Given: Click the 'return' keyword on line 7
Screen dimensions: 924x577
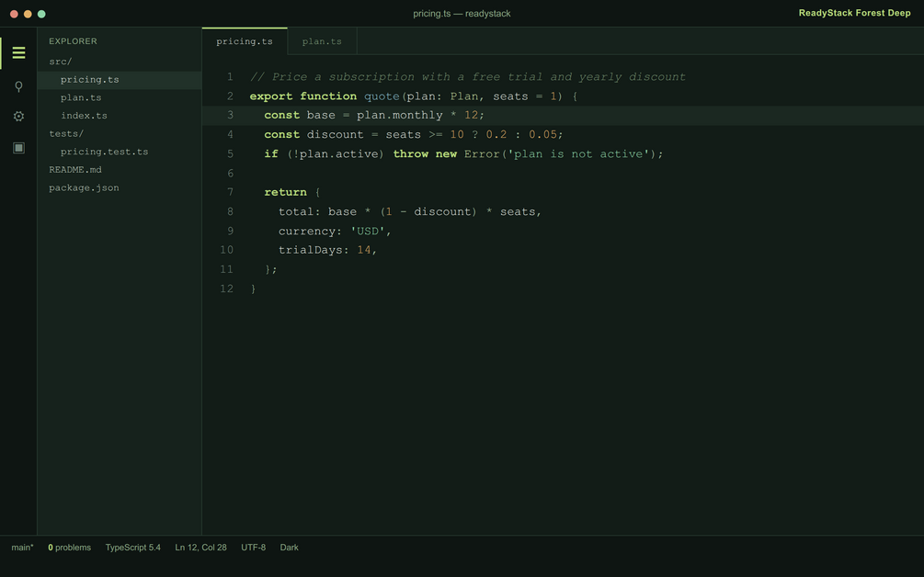Looking at the screenshot, I should pyautogui.click(x=285, y=193).
